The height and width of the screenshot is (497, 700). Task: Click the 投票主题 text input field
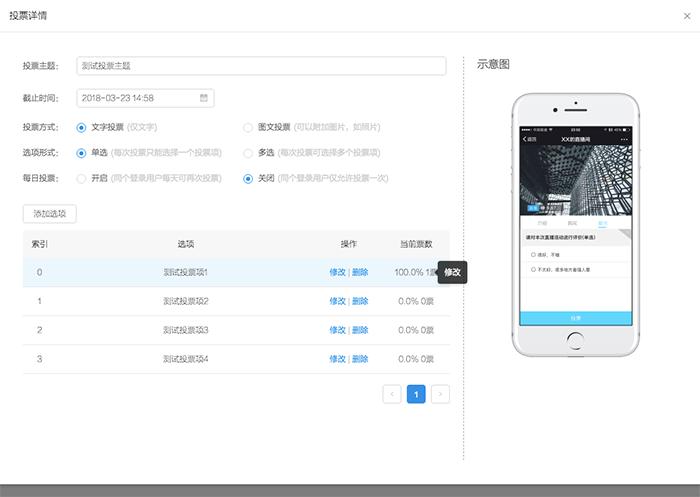[260, 66]
